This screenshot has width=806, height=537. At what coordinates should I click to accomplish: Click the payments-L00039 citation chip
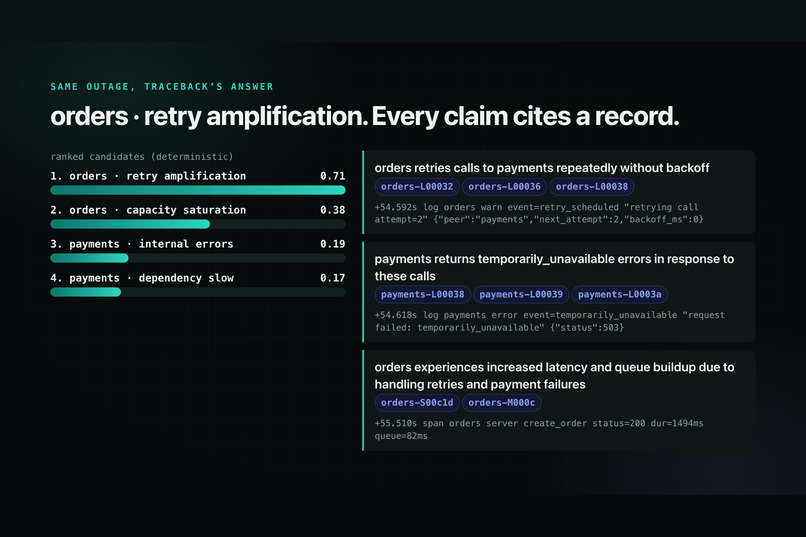521,294
